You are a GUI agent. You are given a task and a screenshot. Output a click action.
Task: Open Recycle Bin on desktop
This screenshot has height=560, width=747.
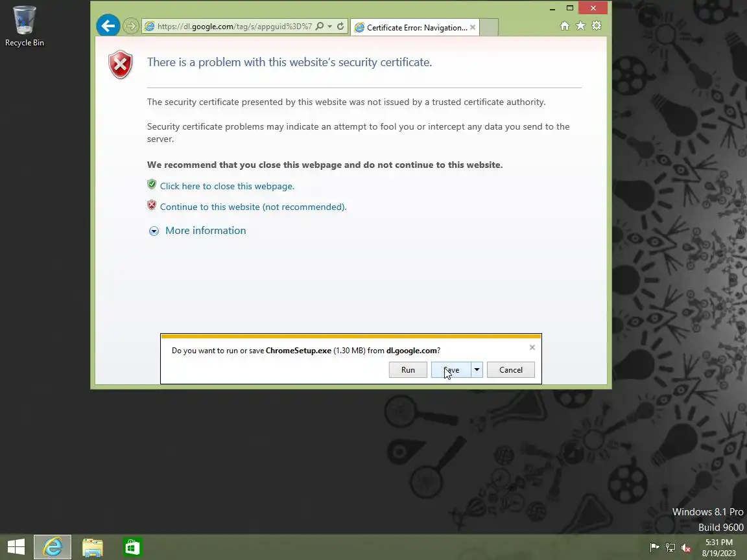pyautogui.click(x=24, y=26)
